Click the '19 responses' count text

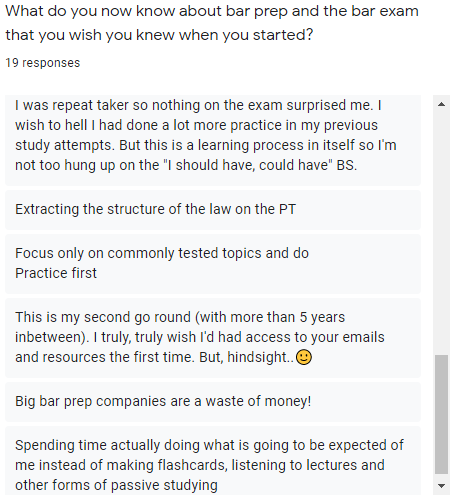43,63
